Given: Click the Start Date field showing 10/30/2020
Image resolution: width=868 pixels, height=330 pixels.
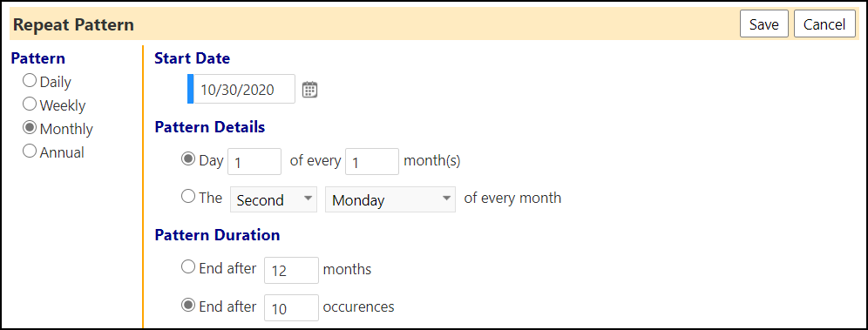Looking at the screenshot, I should click(x=243, y=89).
